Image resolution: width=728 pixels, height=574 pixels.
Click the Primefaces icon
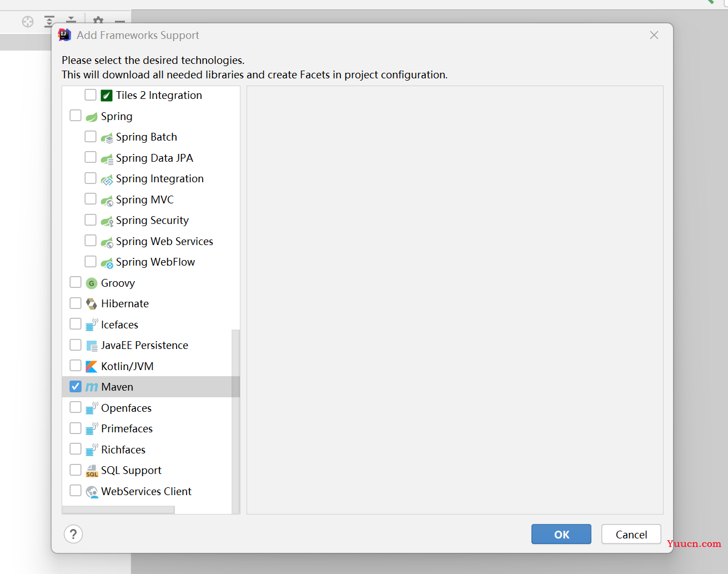[x=92, y=429]
